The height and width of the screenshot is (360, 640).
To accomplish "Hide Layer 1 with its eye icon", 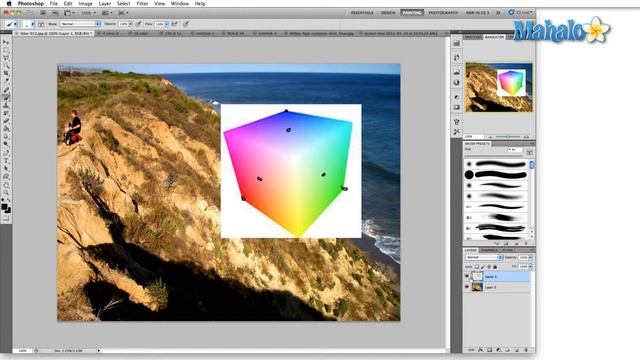I will click(x=467, y=276).
